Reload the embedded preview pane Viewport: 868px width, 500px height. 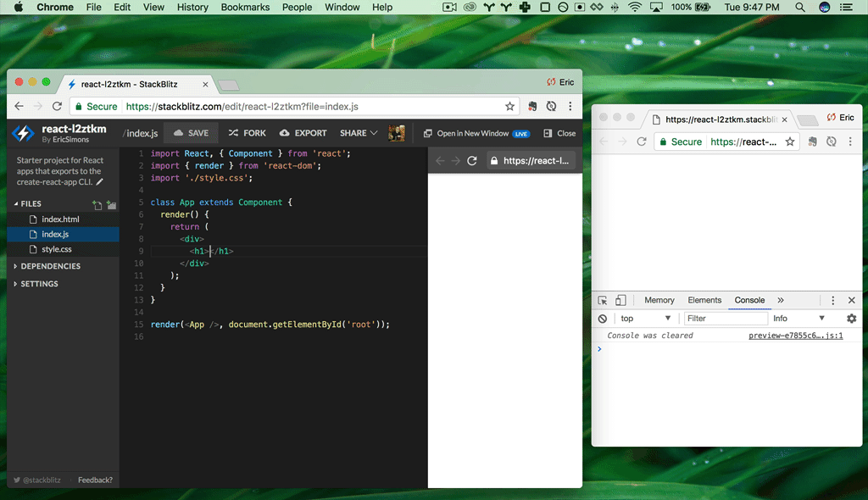(x=471, y=160)
